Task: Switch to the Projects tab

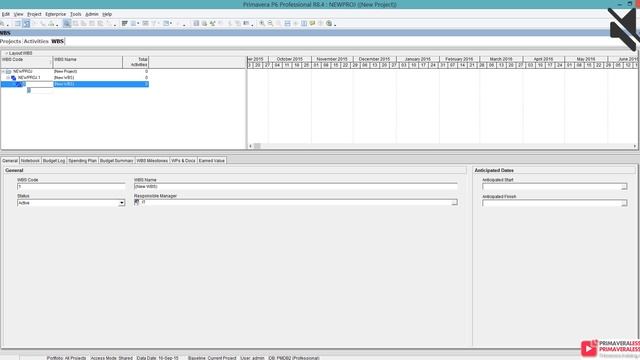Action: (10, 42)
